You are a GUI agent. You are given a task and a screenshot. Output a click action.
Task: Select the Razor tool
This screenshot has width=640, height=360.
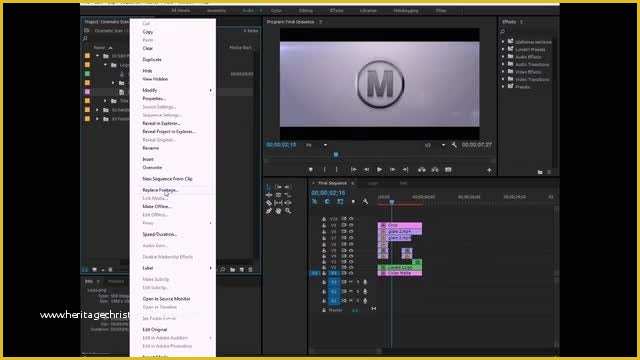269,203
